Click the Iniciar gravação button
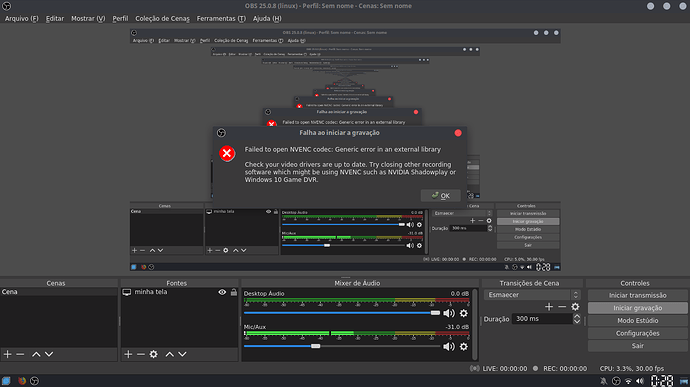The height and width of the screenshot is (387, 690). click(x=637, y=308)
